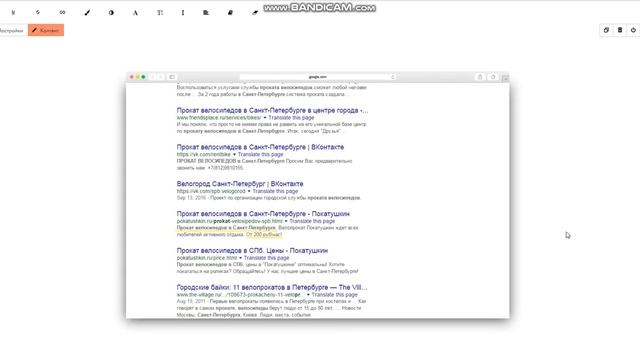
Task: Select the letter A text tool
Action: point(135,13)
